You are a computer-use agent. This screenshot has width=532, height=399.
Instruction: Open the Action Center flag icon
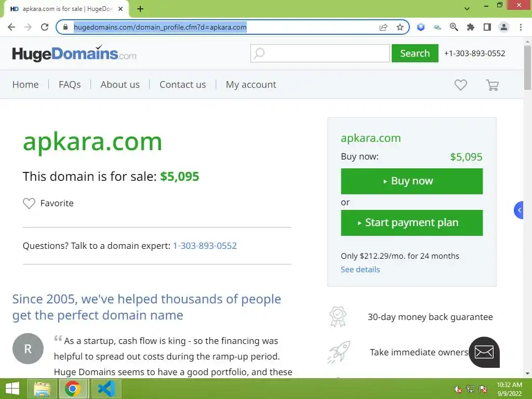(483, 389)
